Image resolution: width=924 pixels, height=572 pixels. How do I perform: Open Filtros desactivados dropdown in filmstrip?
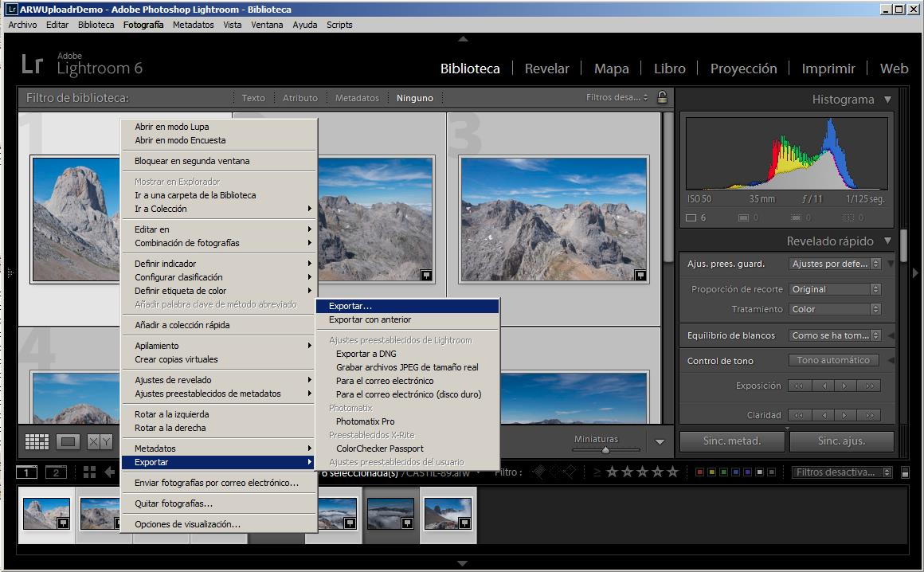pyautogui.click(x=842, y=472)
